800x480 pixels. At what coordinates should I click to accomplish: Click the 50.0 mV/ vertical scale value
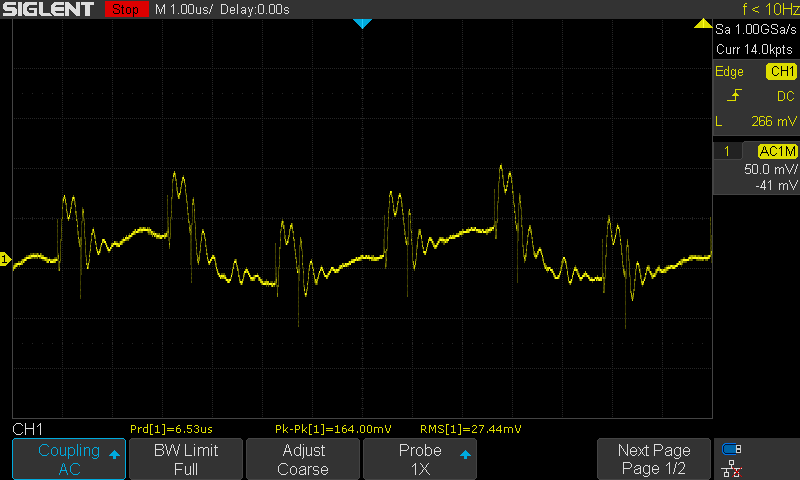click(x=770, y=169)
